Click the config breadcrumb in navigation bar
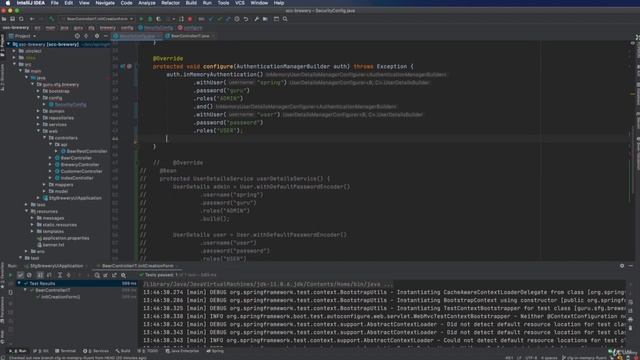 pos(127,28)
